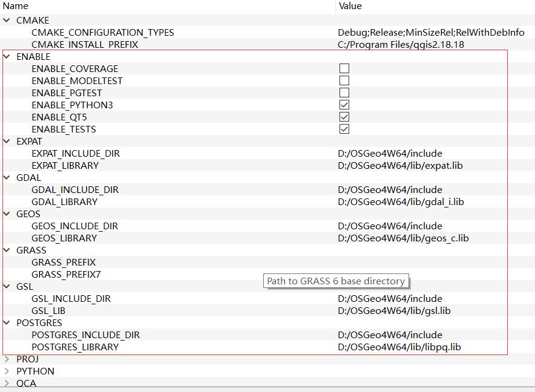This screenshot has height=392, width=535.
Task: Edit the EXPAT_INCLUDE_DIR path value
Action: click(390, 154)
